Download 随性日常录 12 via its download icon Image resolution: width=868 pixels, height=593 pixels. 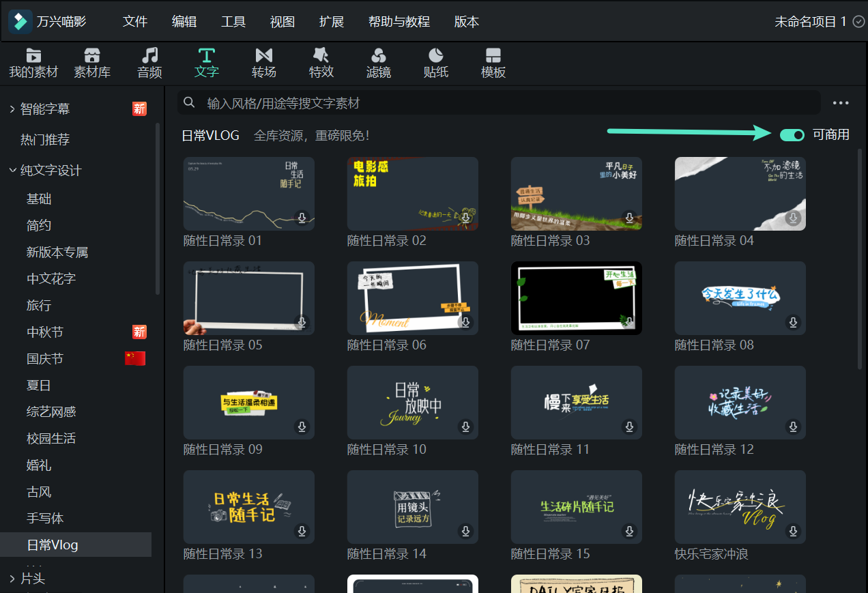(794, 426)
